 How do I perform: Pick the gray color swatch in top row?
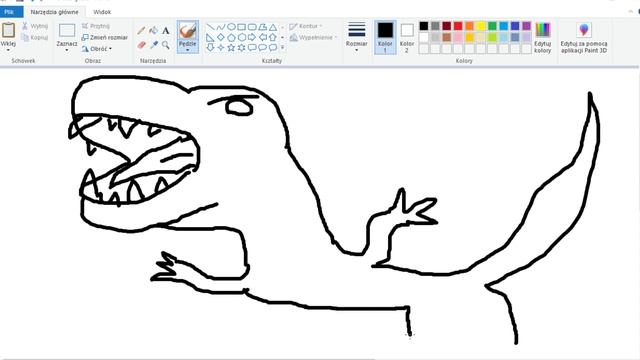point(435,26)
